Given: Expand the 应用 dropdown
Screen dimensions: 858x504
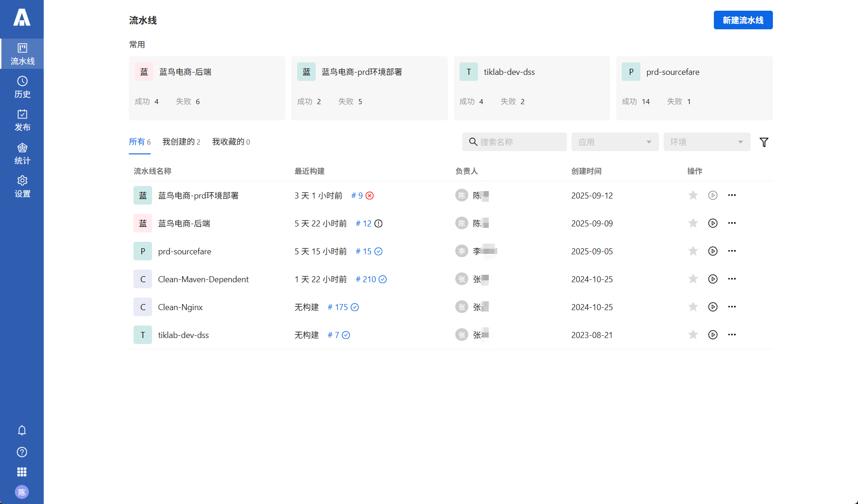Looking at the screenshot, I should click(615, 142).
